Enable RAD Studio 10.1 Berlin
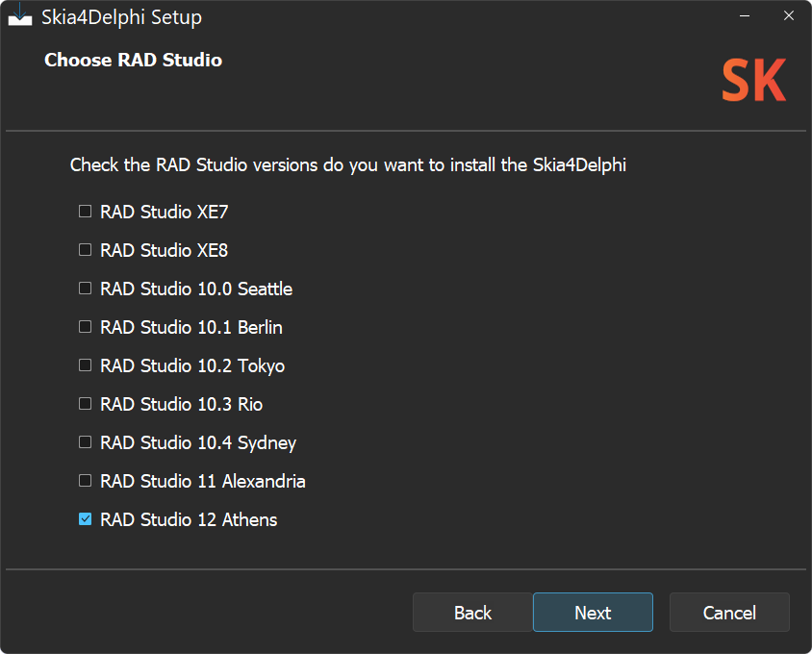812x654 pixels. point(85,326)
